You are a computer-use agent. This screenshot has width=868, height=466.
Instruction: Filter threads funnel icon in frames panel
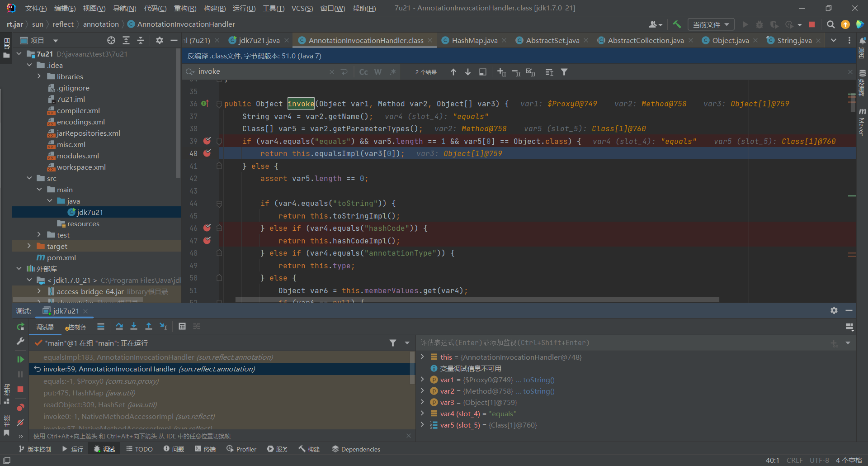click(393, 343)
